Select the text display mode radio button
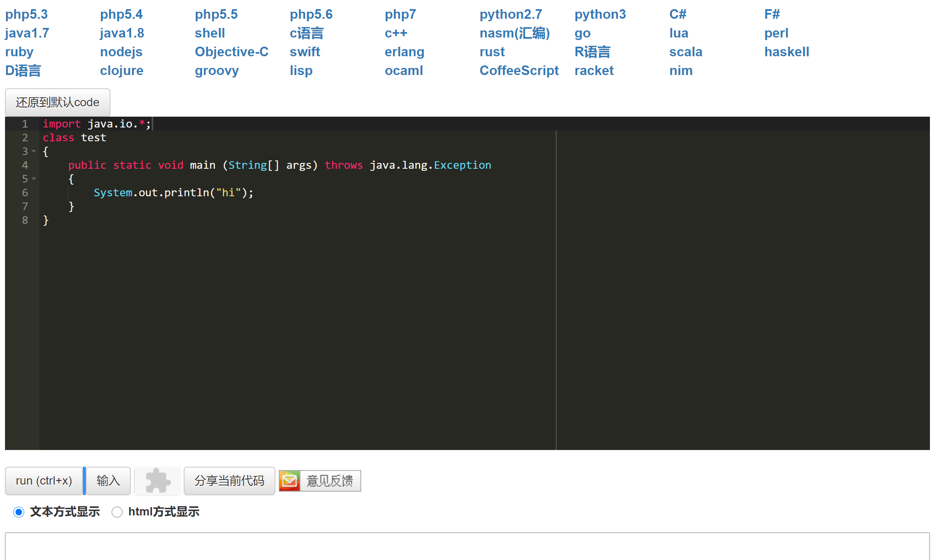 point(19,512)
